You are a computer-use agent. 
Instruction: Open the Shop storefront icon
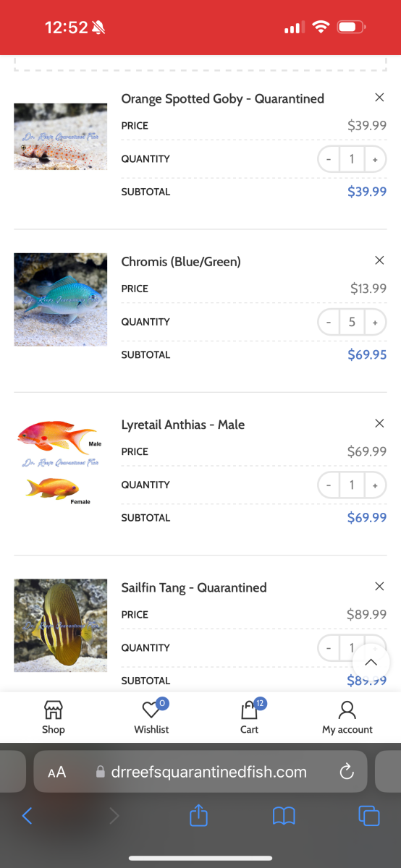tap(53, 710)
